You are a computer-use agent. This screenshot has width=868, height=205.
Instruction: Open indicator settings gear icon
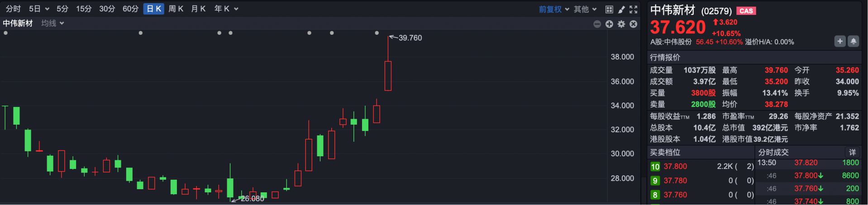(621, 24)
